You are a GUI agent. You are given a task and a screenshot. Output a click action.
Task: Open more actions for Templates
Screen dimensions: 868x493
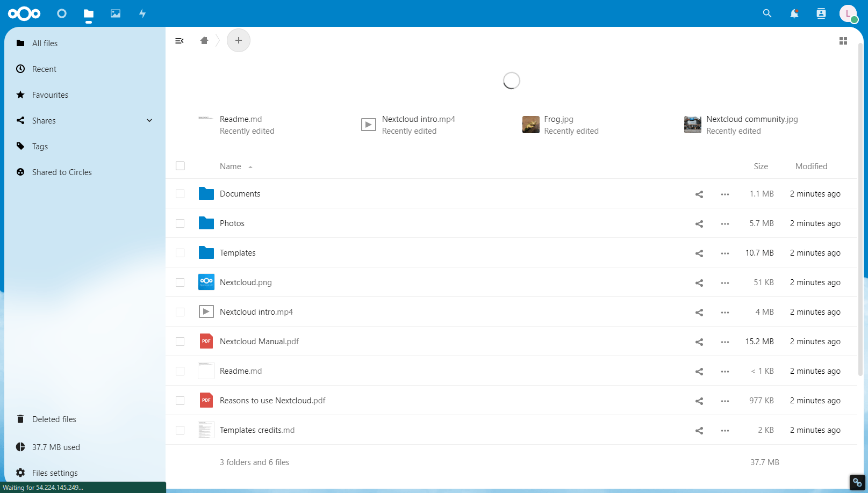pyautogui.click(x=725, y=253)
